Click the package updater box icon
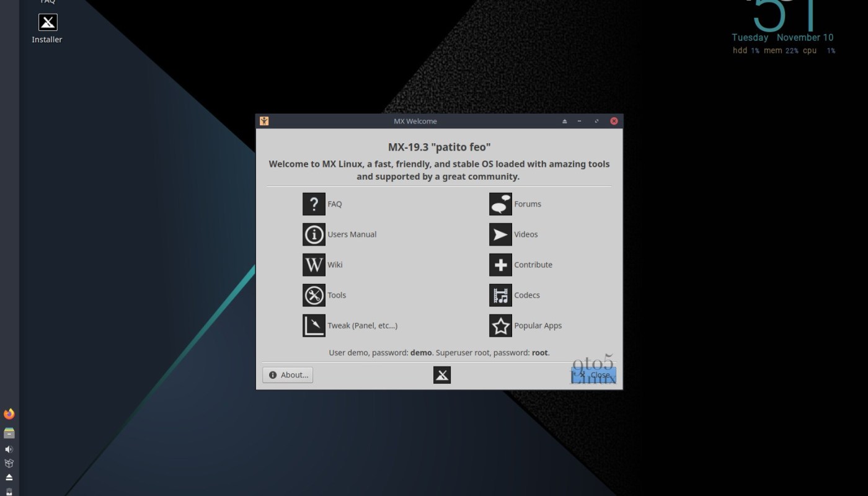Viewport: 868px width, 496px height. 9,463
